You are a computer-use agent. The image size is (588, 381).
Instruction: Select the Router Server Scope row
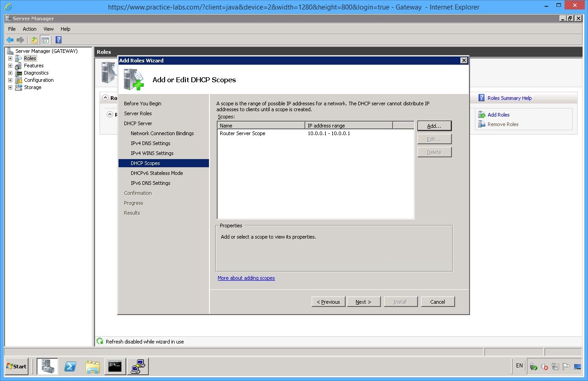[x=242, y=133]
